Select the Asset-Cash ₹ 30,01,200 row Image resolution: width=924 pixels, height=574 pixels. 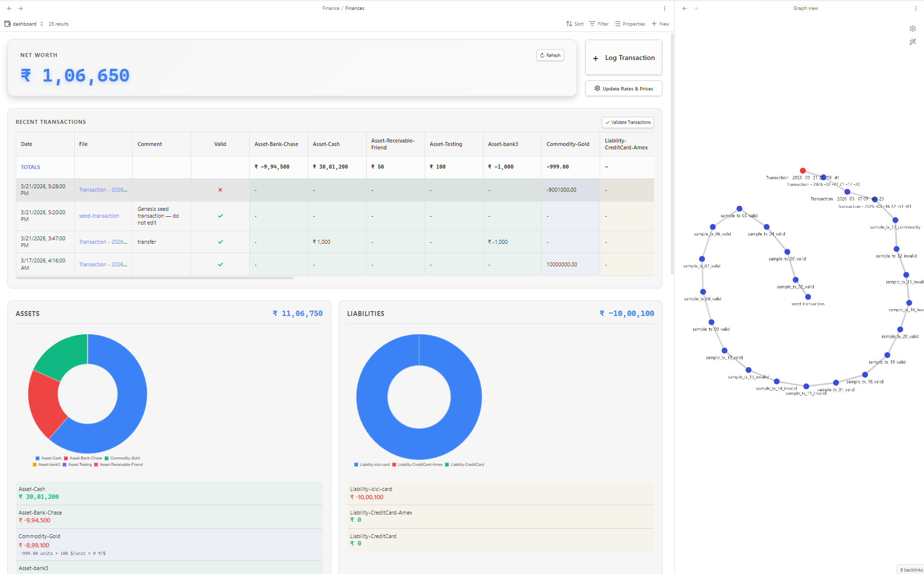click(169, 493)
